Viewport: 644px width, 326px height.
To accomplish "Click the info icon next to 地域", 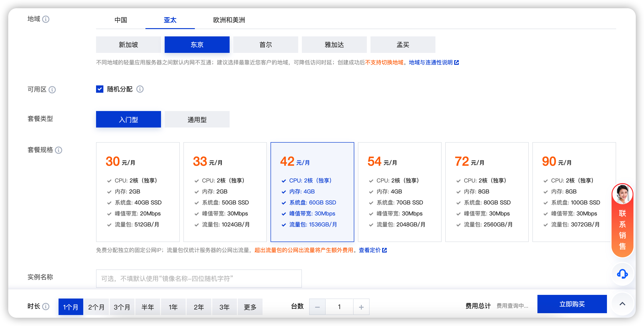I will click(46, 19).
